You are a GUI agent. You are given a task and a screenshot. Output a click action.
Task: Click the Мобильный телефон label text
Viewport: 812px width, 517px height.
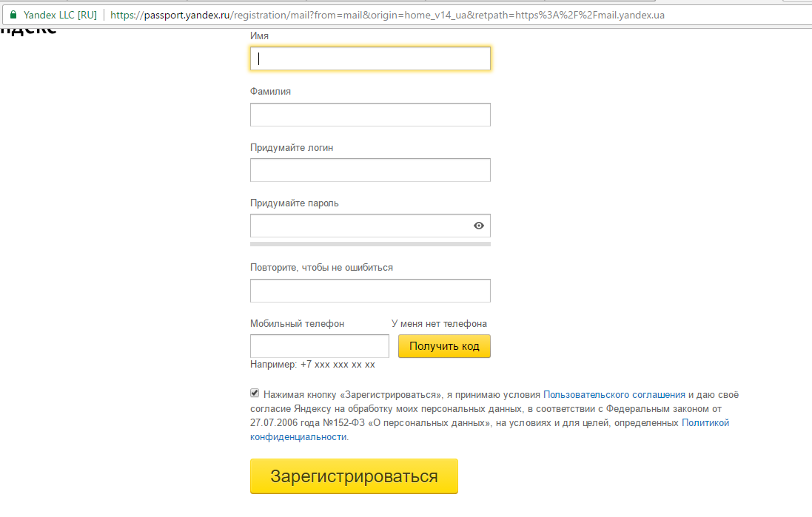pos(297,323)
